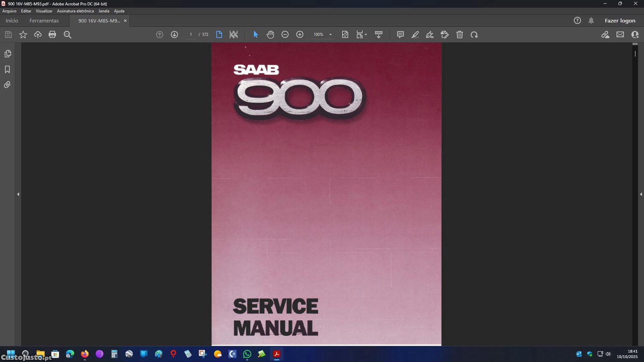Image resolution: width=644 pixels, height=362 pixels.
Task: Rotate the page with the rotate icon
Action: (x=474, y=35)
